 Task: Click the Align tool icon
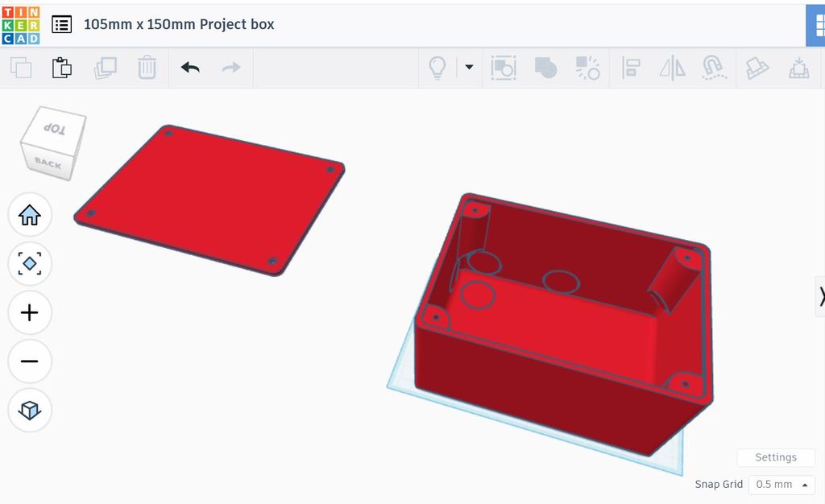coord(631,68)
